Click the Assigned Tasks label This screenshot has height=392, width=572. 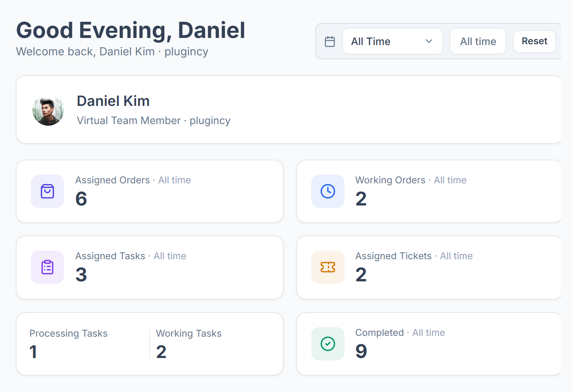(110, 256)
